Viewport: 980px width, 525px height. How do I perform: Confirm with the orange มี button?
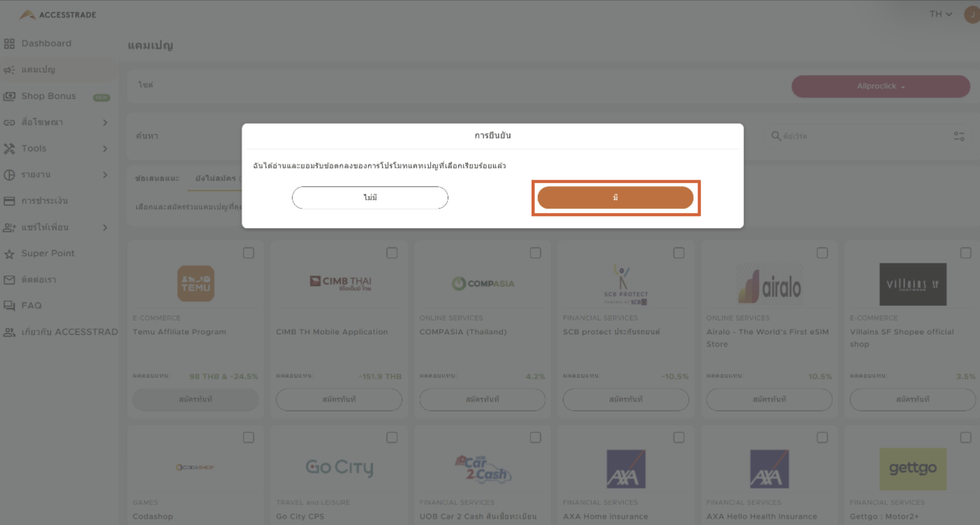pos(615,198)
